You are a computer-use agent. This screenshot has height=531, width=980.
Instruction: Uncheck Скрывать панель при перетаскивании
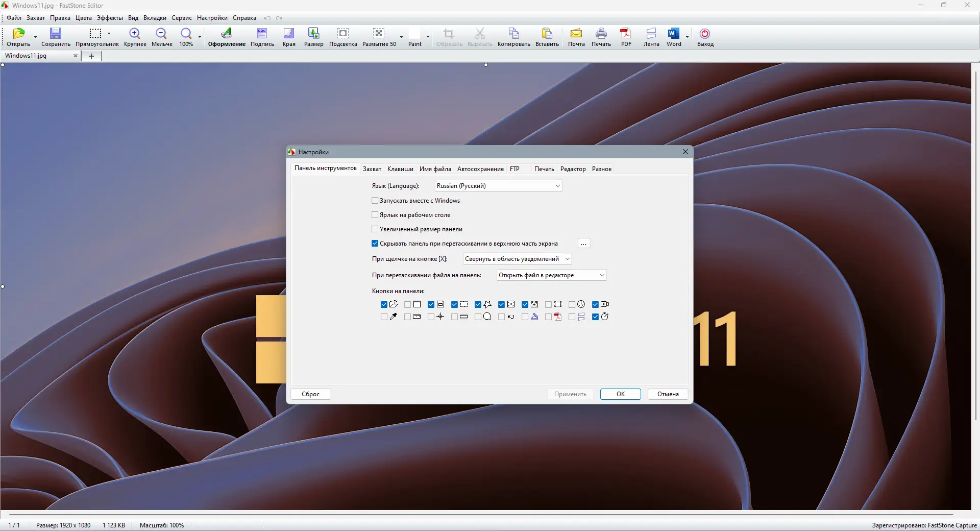click(375, 244)
